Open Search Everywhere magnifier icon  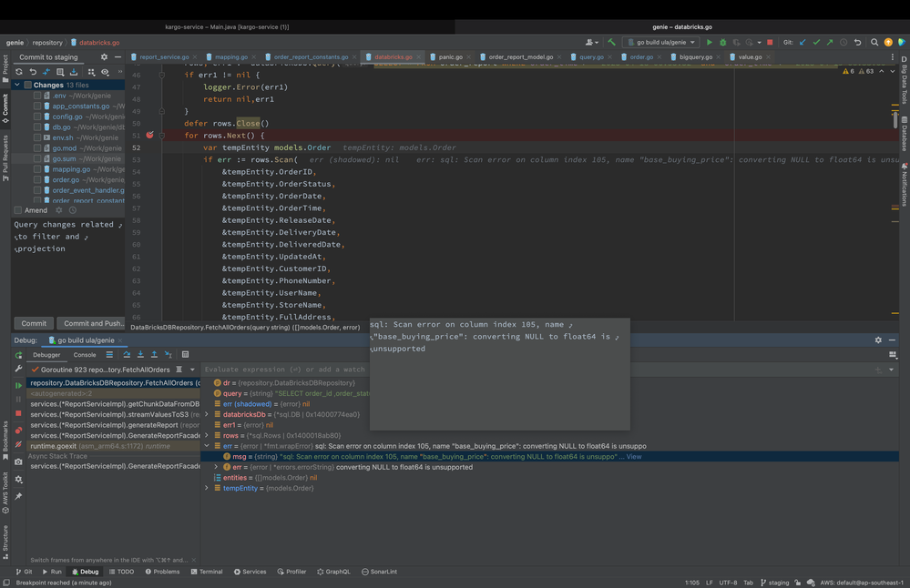click(x=874, y=42)
